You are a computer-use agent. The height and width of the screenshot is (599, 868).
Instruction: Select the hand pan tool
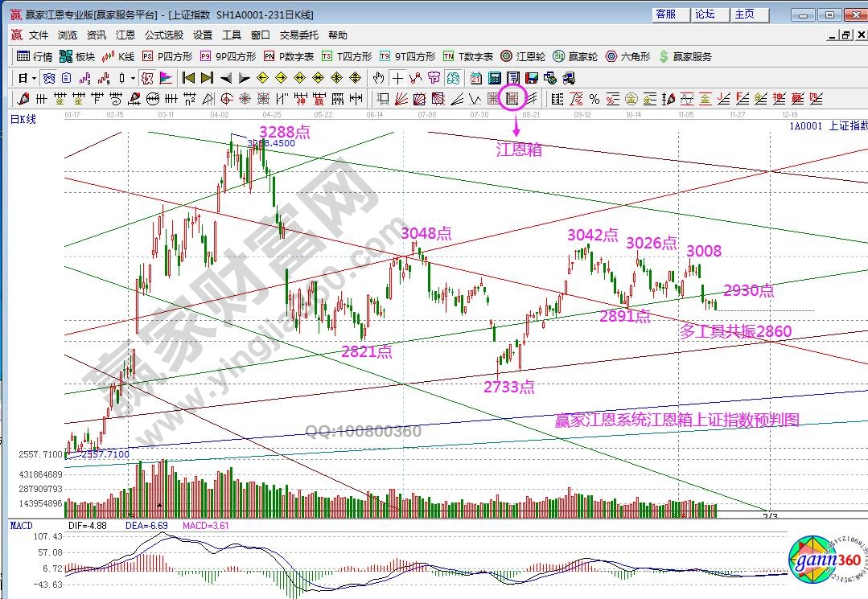pos(379,78)
